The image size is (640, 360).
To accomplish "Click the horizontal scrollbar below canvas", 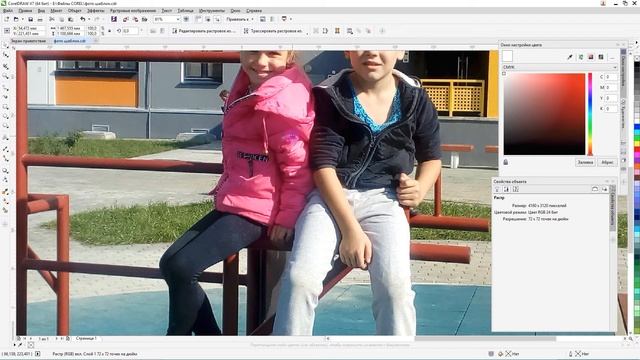I will 485,338.
